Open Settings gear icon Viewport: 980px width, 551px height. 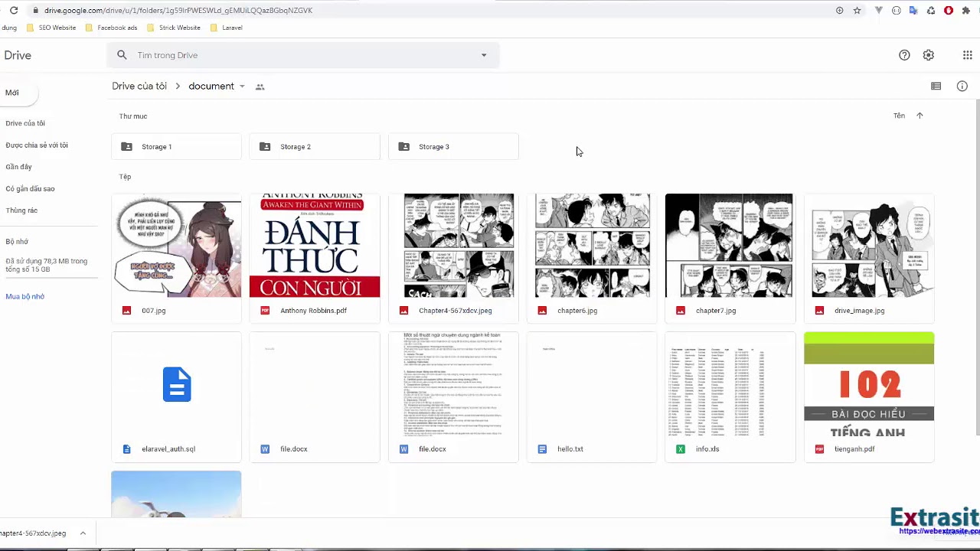click(x=929, y=55)
